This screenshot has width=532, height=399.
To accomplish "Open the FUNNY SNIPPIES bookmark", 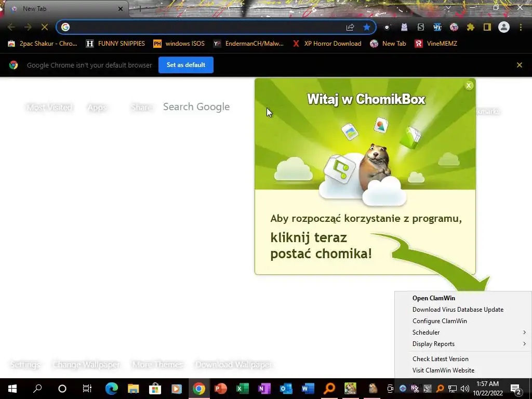I will pos(115,44).
